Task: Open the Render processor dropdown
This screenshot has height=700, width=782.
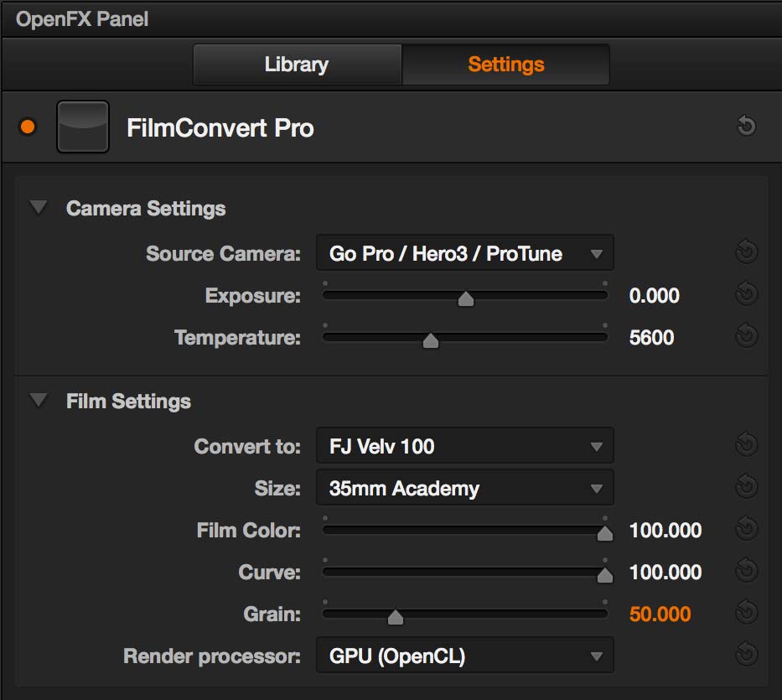Action: pyautogui.click(x=465, y=655)
